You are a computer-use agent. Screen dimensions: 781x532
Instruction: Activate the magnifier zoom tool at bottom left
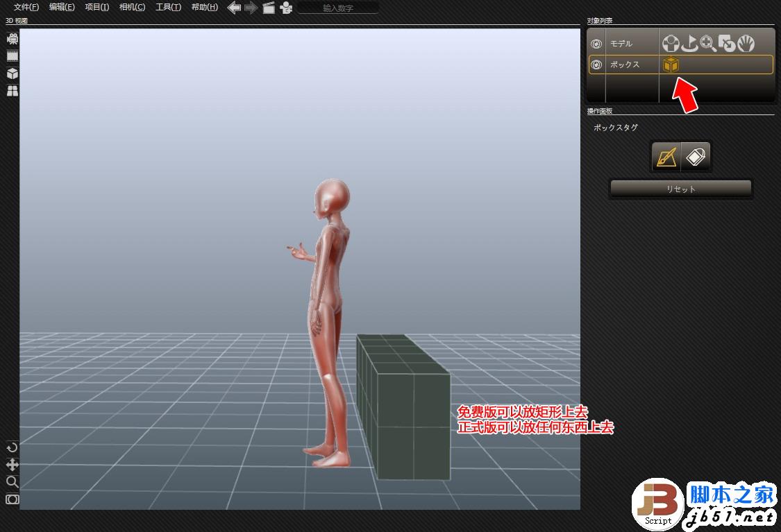pos(11,482)
